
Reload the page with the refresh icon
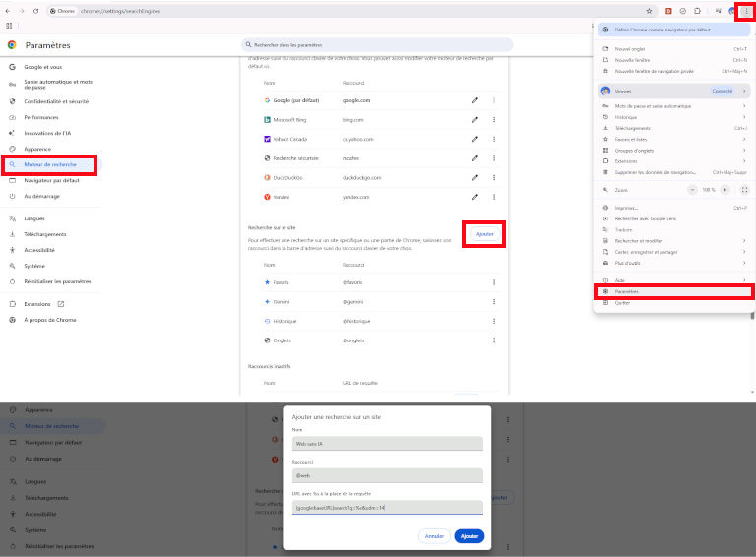36,11
